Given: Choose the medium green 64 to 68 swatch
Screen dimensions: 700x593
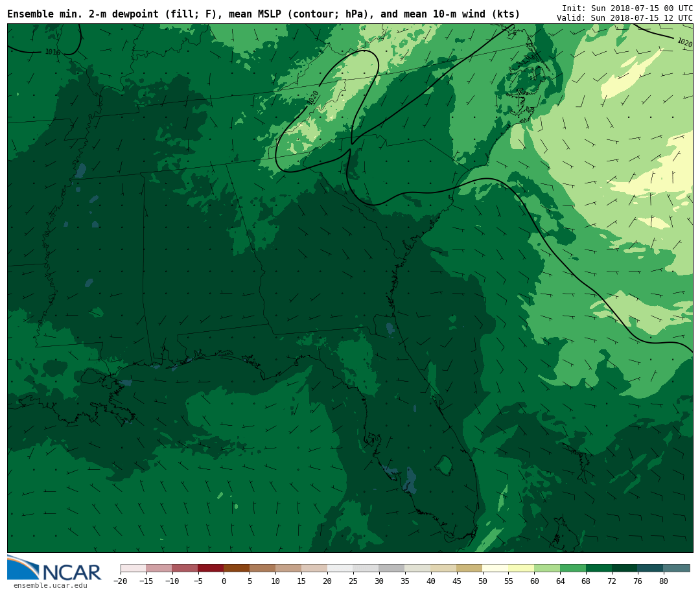Looking at the screenshot, I should pyautogui.click(x=573, y=568).
